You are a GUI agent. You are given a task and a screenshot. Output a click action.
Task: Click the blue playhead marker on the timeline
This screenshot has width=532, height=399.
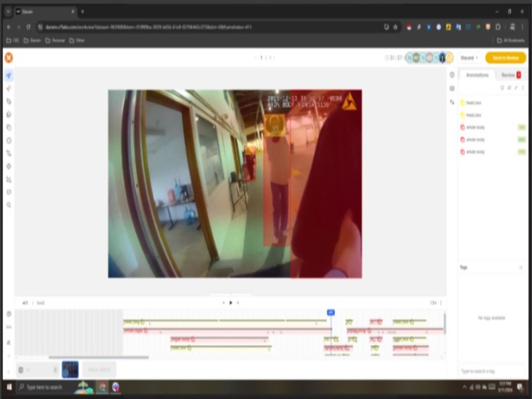click(331, 312)
